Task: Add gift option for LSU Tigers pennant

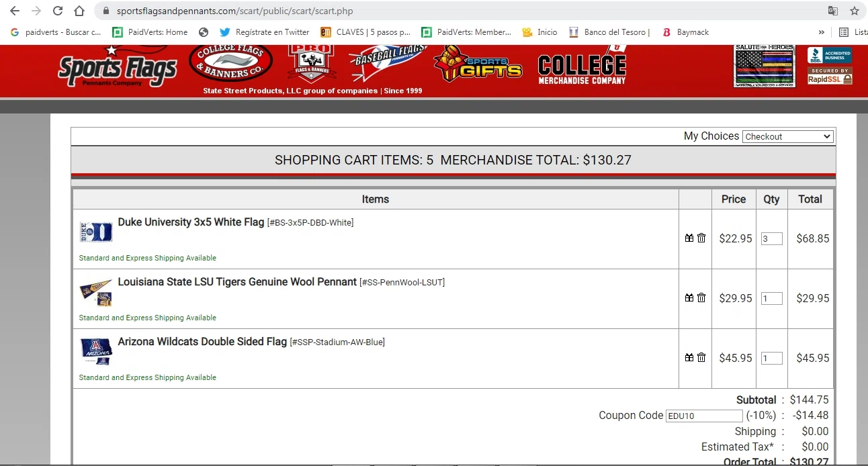Action: pyautogui.click(x=689, y=298)
